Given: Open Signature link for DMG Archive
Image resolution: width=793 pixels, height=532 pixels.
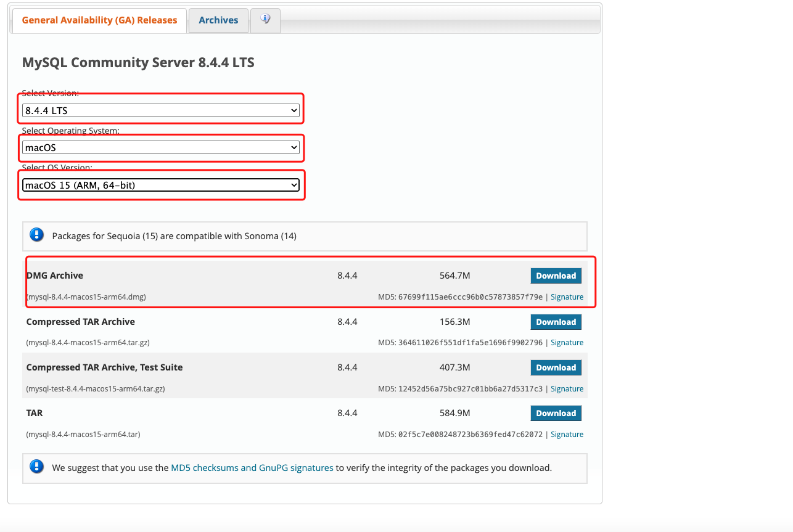Looking at the screenshot, I should coord(567,297).
